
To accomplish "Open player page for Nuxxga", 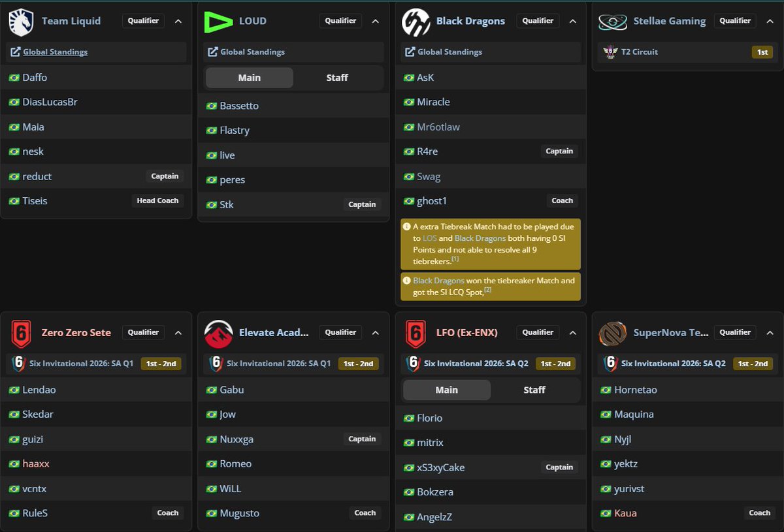I will [237, 439].
